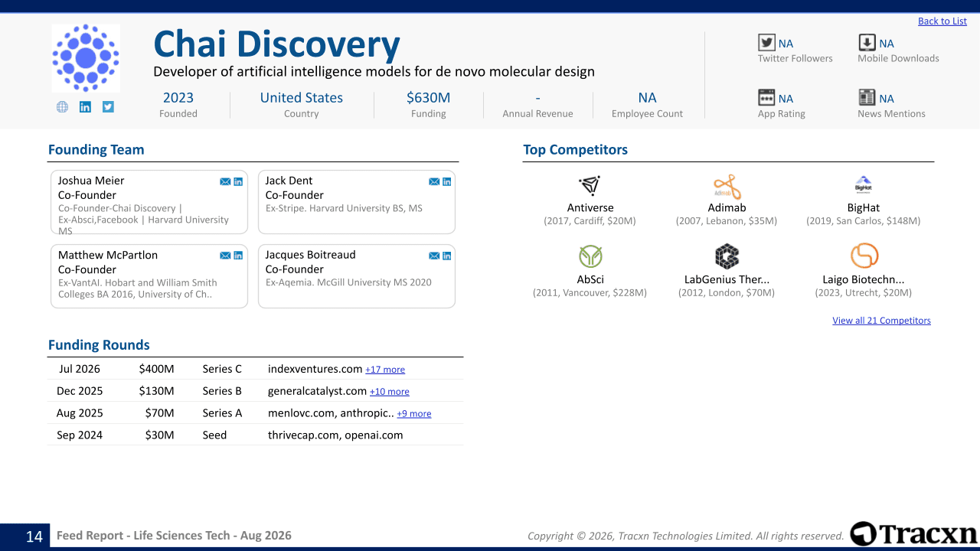Viewport: 980px width, 551px height.
Task: Click the Dec 2025 funding date
Action: [x=80, y=391]
